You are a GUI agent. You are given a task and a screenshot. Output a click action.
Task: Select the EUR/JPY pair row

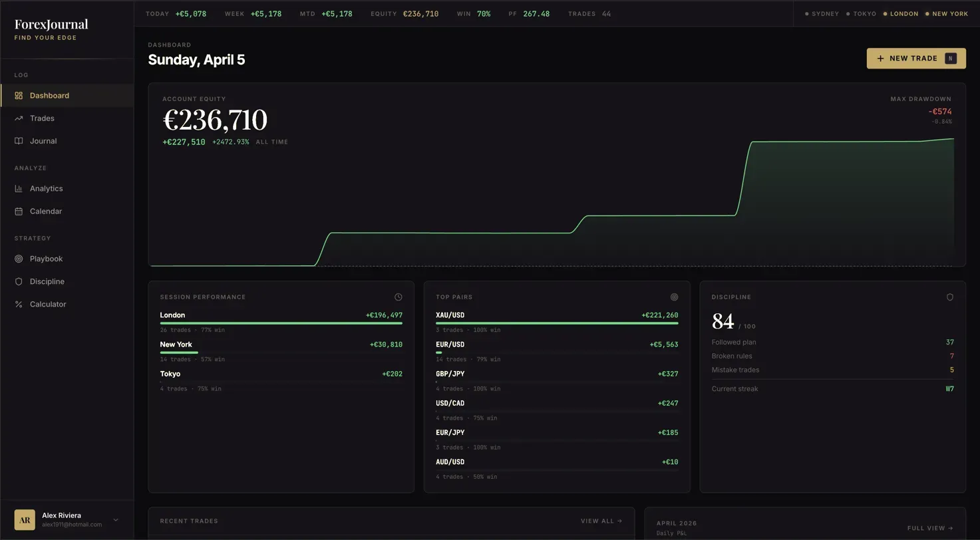click(x=557, y=440)
